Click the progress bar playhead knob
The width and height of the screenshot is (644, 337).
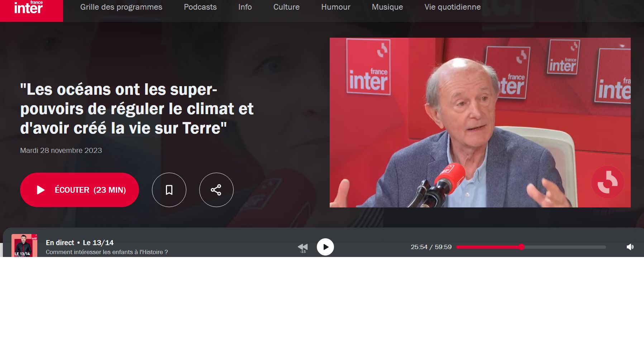521,247
